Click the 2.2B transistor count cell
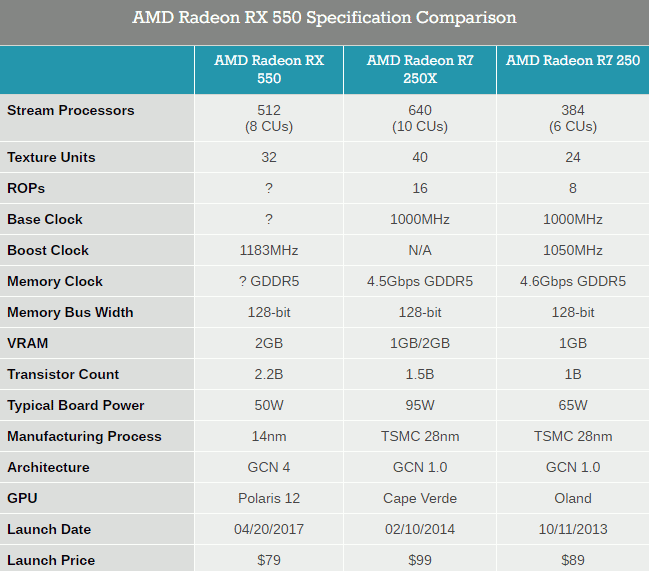This screenshot has width=649, height=571. tap(269, 374)
